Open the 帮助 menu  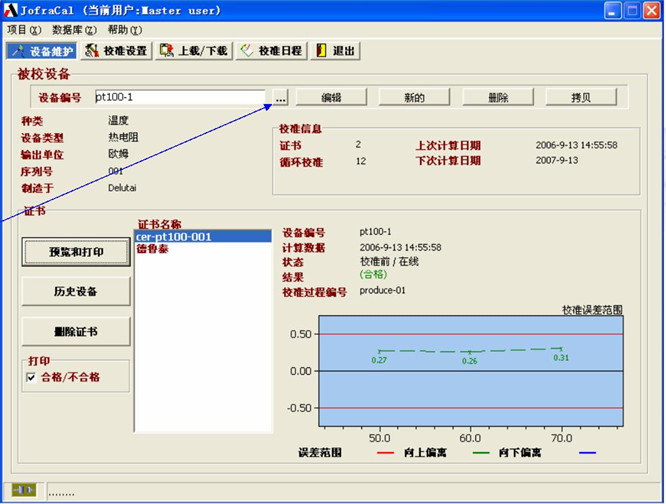(124, 30)
